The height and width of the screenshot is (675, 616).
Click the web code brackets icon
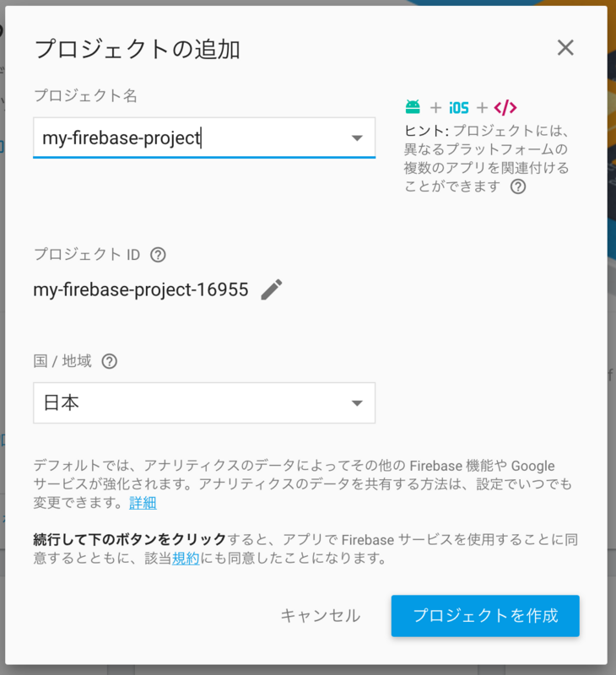[505, 108]
